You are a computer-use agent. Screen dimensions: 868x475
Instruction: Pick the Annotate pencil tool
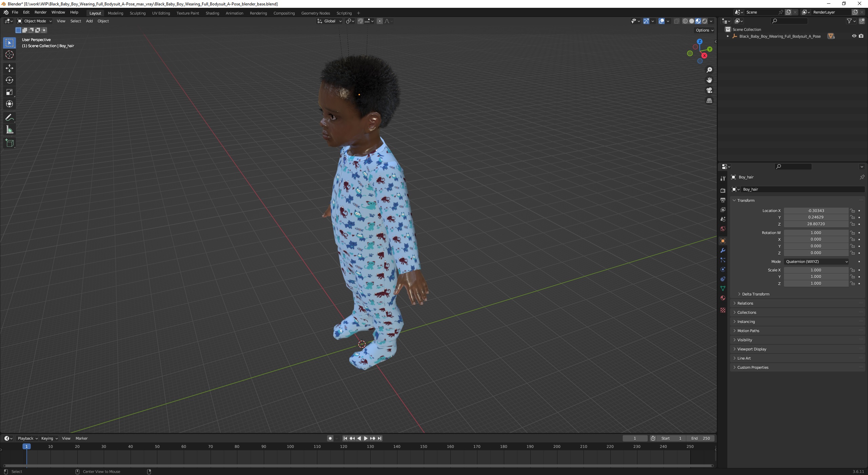9,118
